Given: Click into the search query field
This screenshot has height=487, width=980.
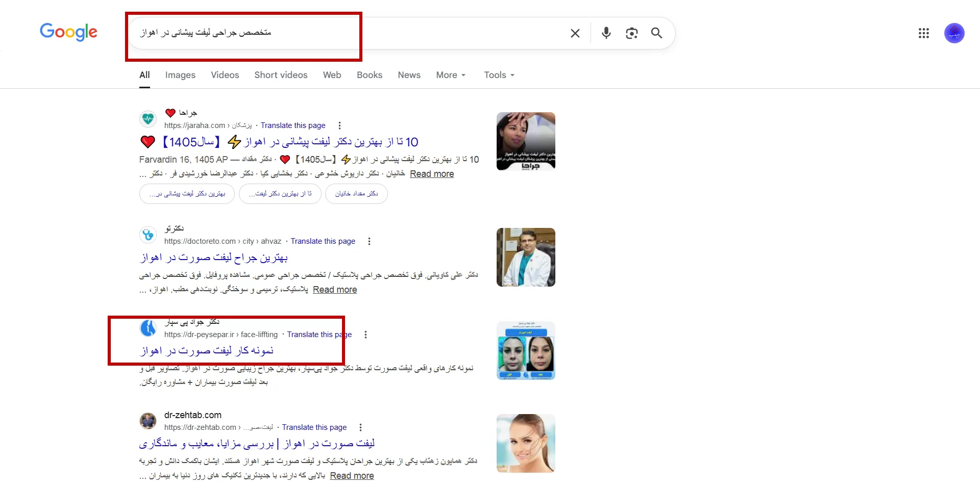Looking at the screenshot, I should pyautogui.click(x=347, y=33).
